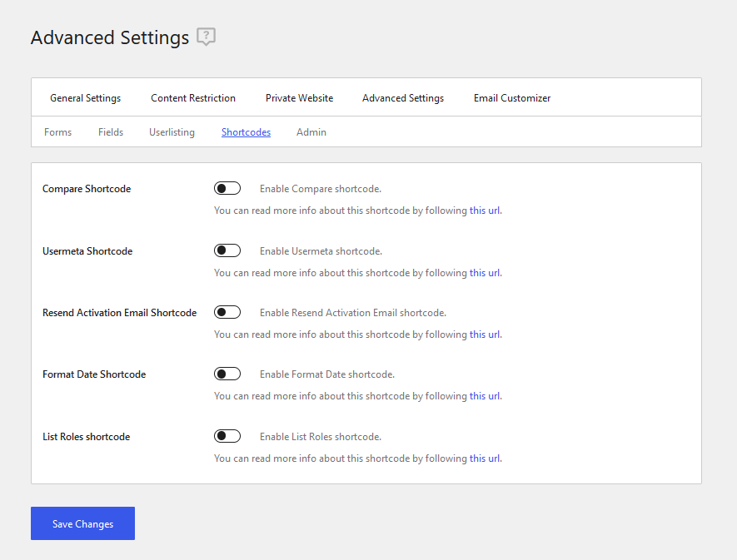Switch to the Userlisting sub-tab
The width and height of the screenshot is (737, 560).
[172, 132]
